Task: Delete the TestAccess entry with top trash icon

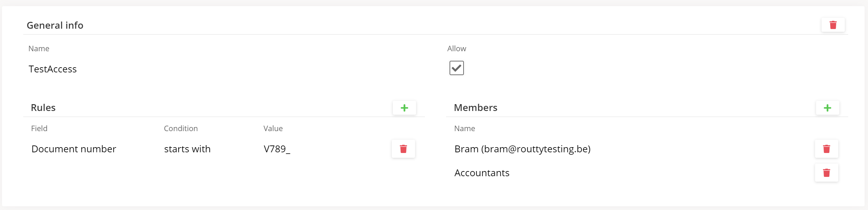Action: click(833, 25)
